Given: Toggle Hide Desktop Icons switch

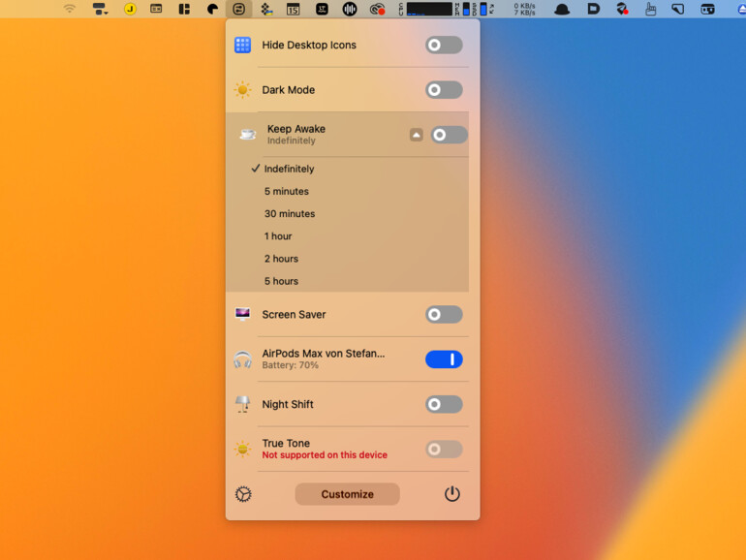Looking at the screenshot, I should pyautogui.click(x=444, y=46).
